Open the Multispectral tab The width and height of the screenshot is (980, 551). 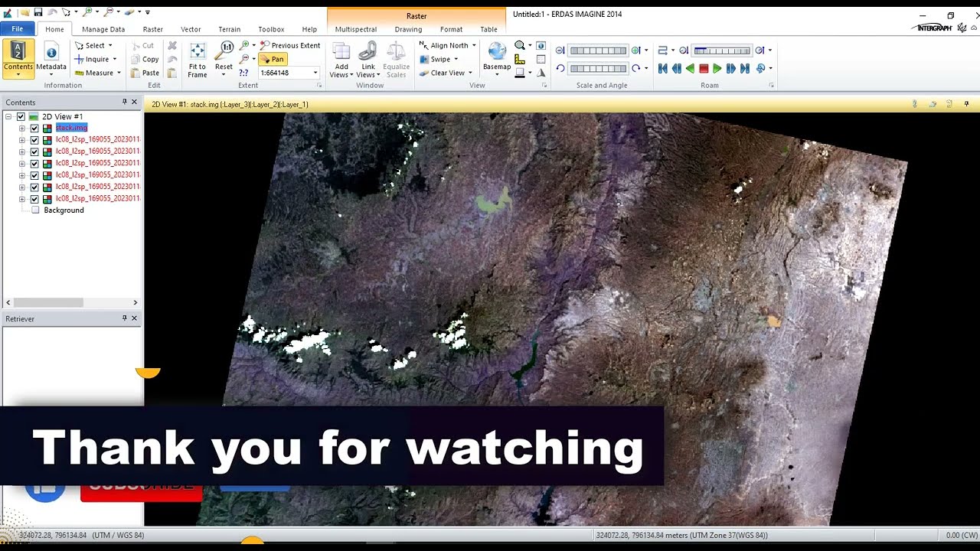pyautogui.click(x=356, y=29)
